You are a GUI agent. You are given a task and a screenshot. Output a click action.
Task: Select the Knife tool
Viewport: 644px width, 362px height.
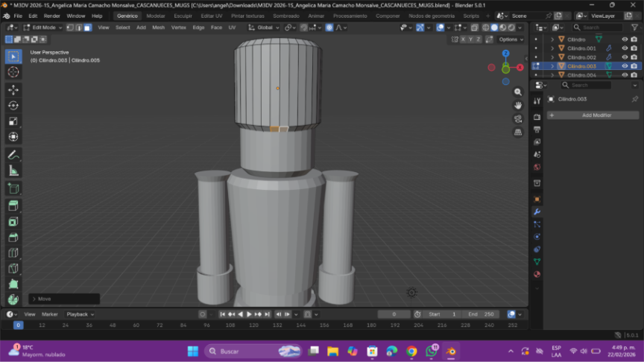pyautogui.click(x=13, y=268)
